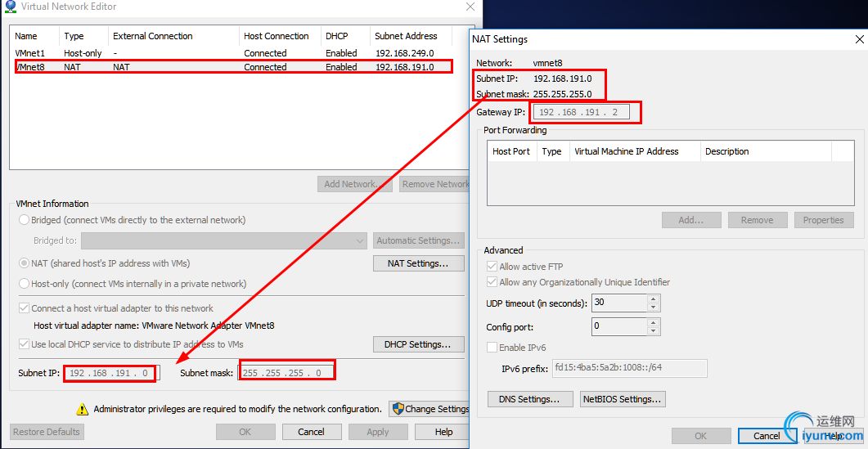Click 192.168.249.0 subnet address cell

click(x=404, y=53)
